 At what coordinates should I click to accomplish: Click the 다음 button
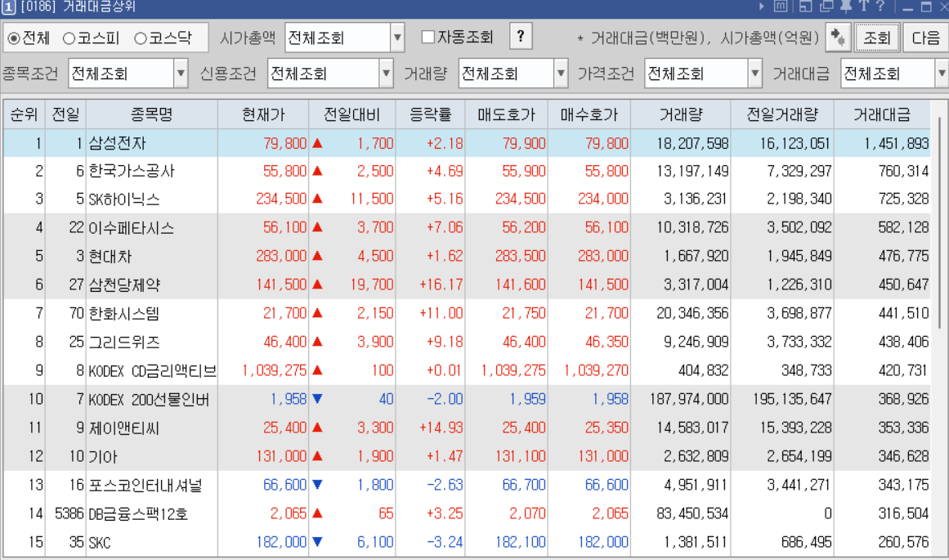926,38
